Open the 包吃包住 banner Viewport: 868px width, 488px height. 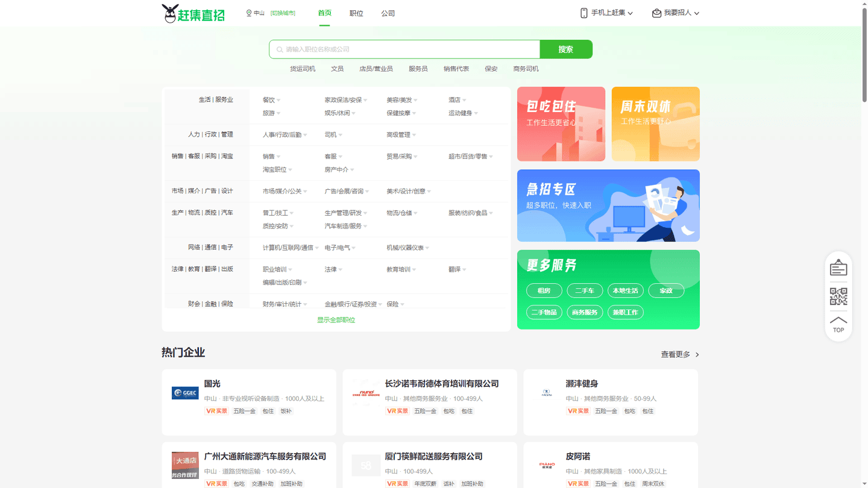[x=561, y=124]
